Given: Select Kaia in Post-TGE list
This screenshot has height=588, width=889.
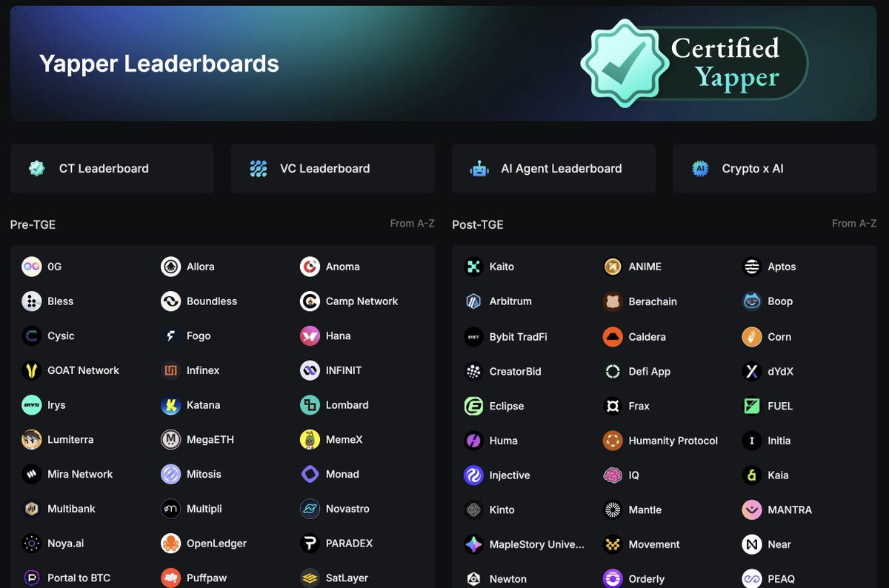Looking at the screenshot, I should coord(765,475).
